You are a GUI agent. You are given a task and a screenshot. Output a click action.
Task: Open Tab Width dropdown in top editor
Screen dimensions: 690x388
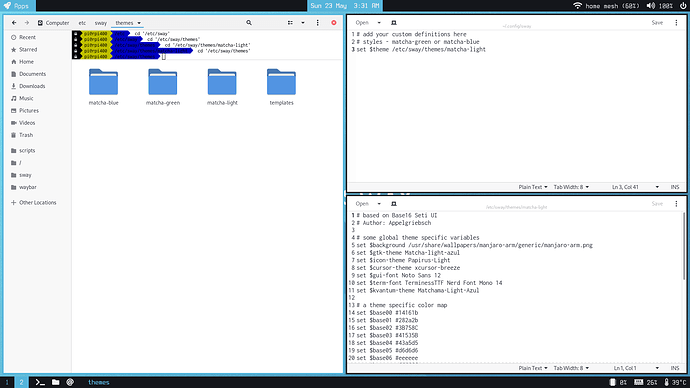571,187
